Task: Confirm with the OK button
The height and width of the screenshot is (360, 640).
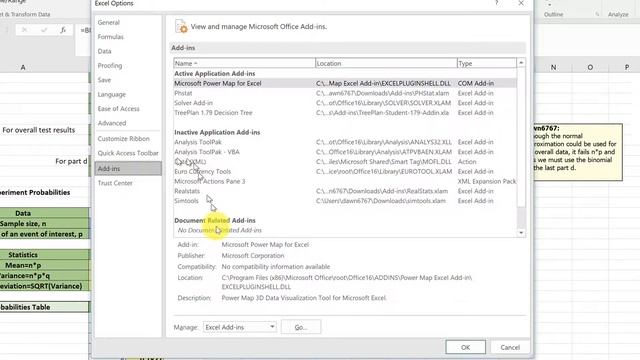Action: pos(465,347)
